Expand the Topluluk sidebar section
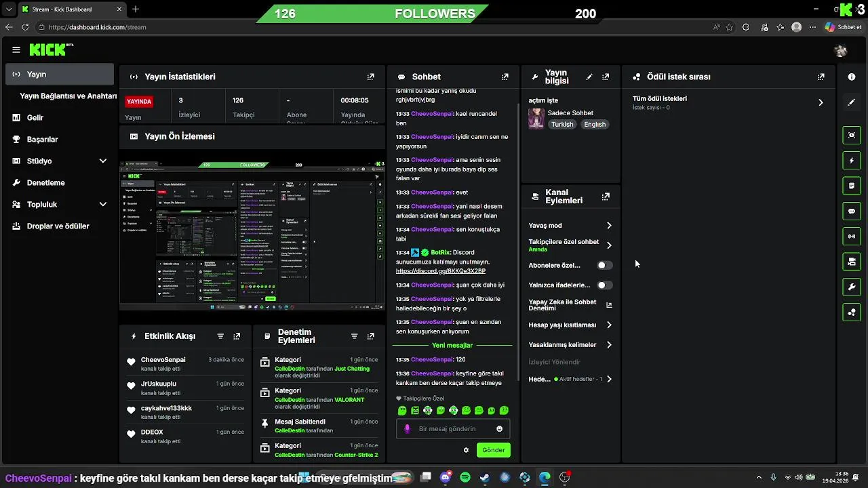Image resolution: width=868 pixels, height=488 pixels. [60, 204]
